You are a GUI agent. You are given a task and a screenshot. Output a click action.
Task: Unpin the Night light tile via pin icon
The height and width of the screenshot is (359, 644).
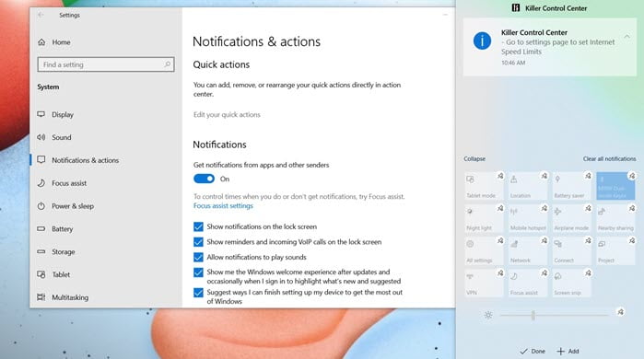(500, 208)
